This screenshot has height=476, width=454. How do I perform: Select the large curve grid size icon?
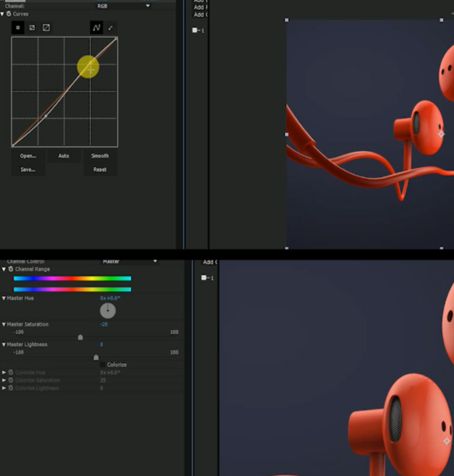(46, 27)
